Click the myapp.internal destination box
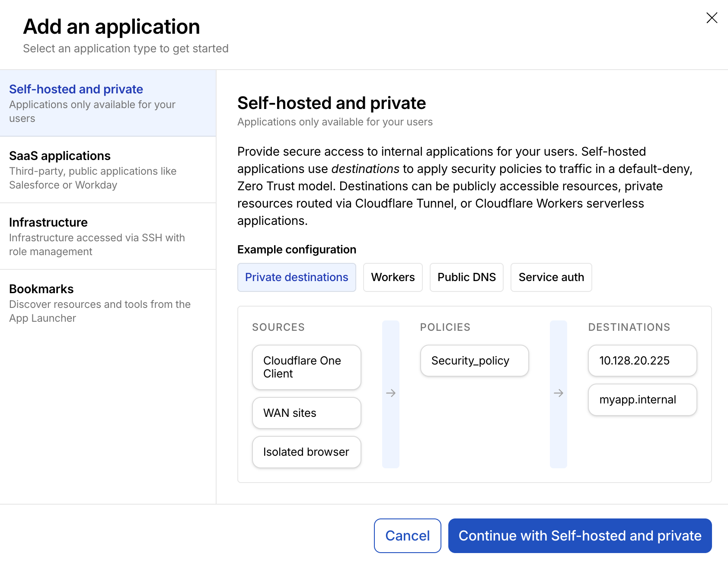 (642, 400)
